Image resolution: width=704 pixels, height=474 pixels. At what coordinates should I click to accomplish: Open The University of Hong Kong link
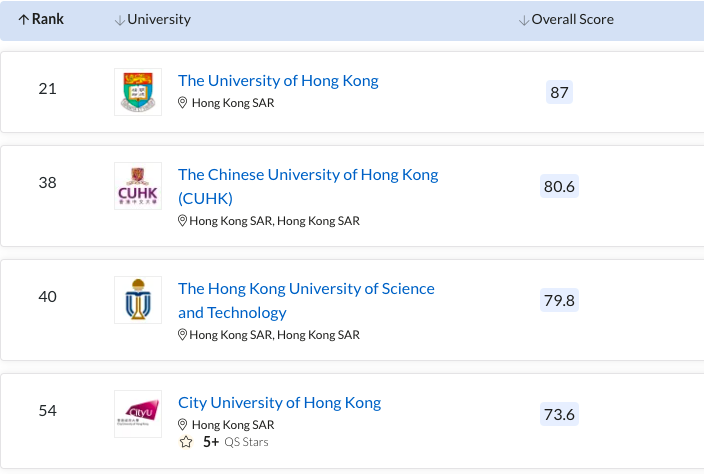[x=278, y=81]
